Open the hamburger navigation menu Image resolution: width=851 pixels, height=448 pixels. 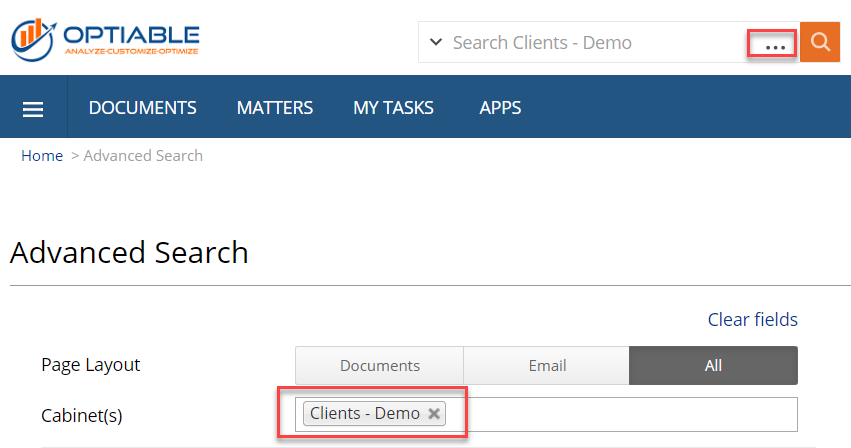pos(33,109)
